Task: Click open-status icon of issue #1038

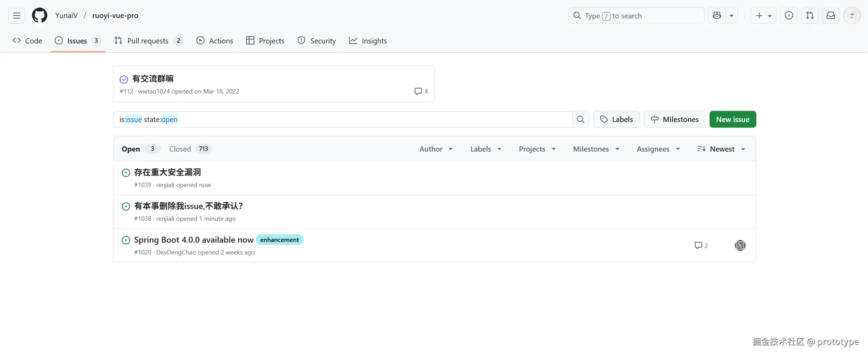Action: click(x=126, y=207)
